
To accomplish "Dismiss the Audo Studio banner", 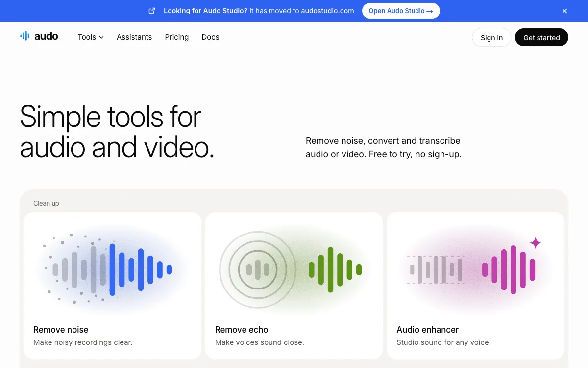I will 564,11.
